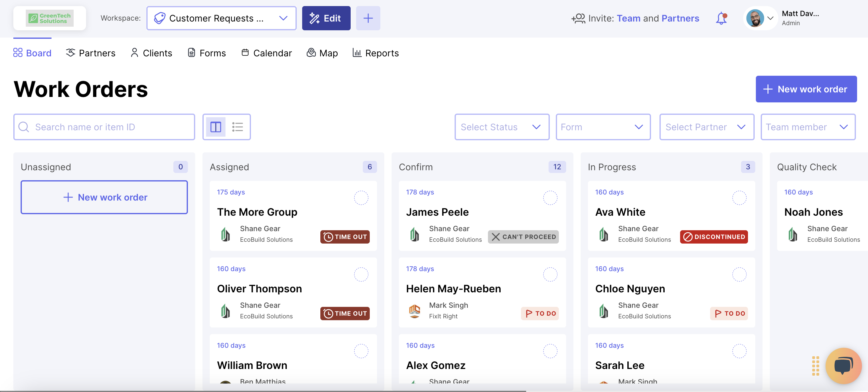Select Chloe Nguyen card circle

pos(739,274)
